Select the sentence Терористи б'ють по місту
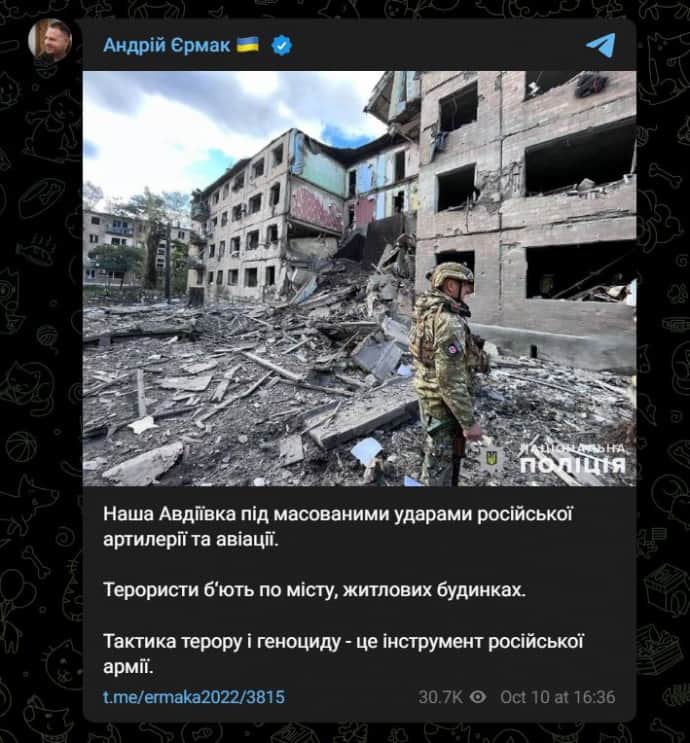 [314, 590]
